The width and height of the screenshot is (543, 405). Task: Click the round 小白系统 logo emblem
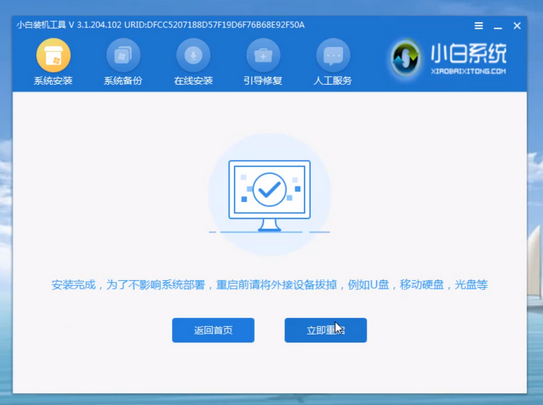click(406, 58)
